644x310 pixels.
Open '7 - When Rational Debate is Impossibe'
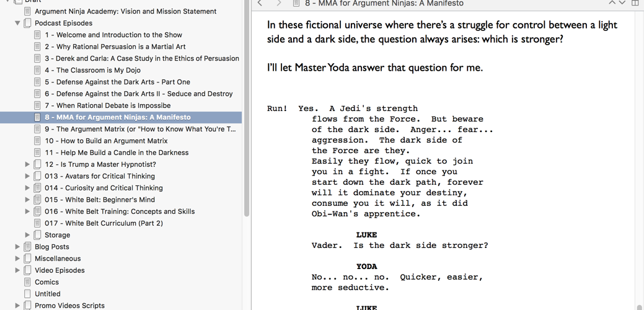pos(108,105)
